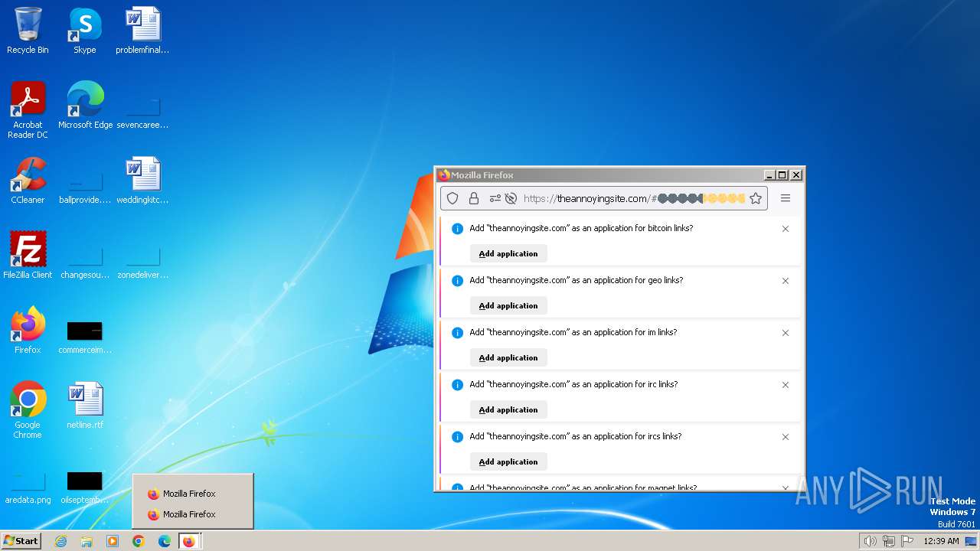Open the Action Center flag icon
This screenshot has height=551, width=980.
[x=907, y=541]
